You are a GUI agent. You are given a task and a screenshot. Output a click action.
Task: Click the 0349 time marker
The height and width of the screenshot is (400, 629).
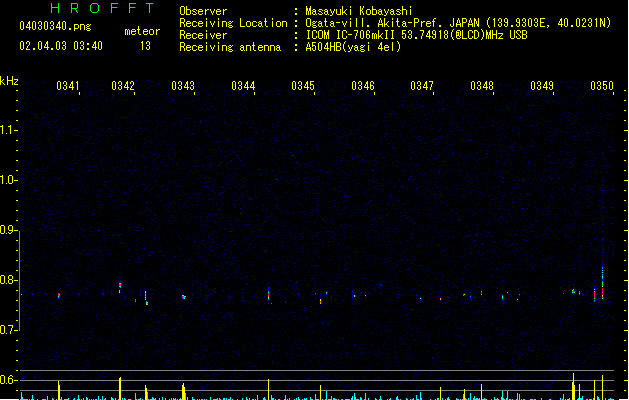[x=542, y=86]
